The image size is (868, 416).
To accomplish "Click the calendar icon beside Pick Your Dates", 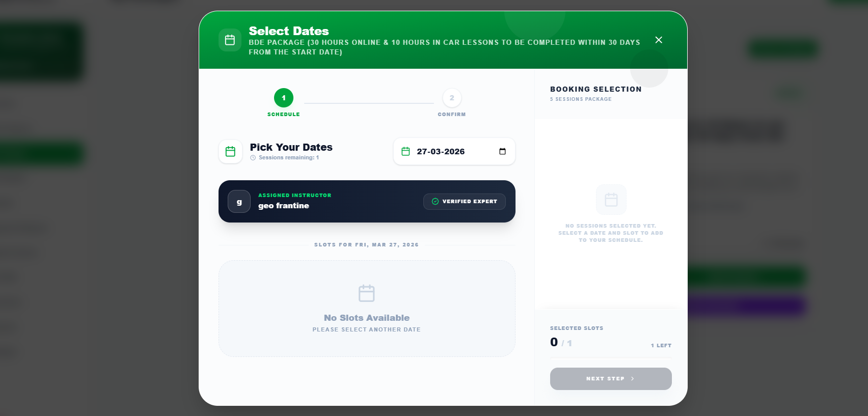I will [x=230, y=152].
